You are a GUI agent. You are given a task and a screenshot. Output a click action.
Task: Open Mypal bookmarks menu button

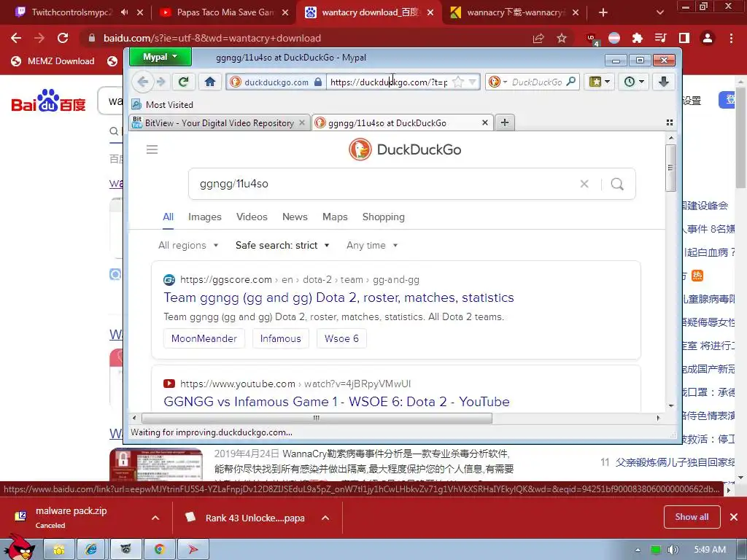[x=599, y=82]
